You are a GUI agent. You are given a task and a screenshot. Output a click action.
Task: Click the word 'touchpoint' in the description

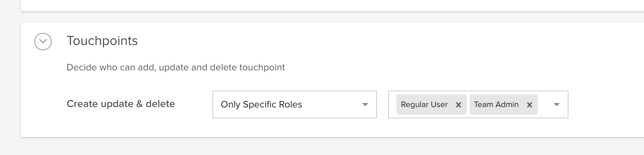pyautogui.click(x=262, y=67)
